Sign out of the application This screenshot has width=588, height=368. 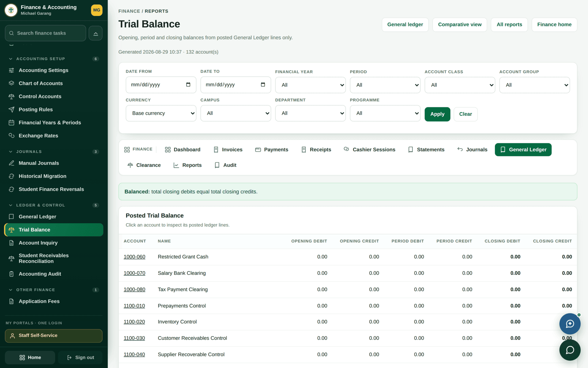[x=80, y=358]
